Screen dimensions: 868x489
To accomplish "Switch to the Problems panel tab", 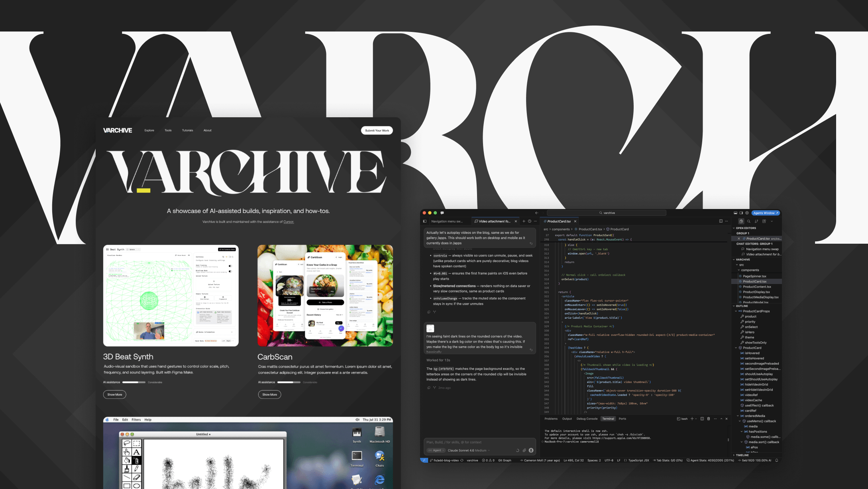I will (x=551, y=419).
